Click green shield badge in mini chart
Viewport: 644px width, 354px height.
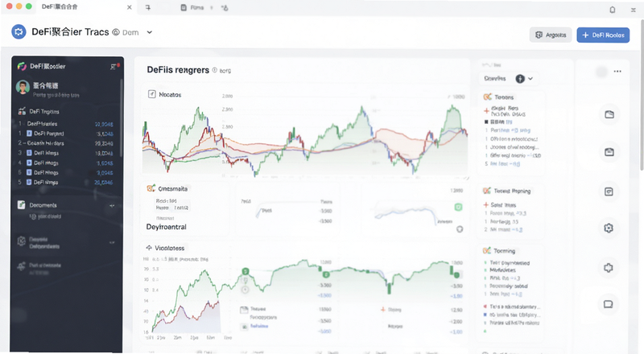pos(458,207)
